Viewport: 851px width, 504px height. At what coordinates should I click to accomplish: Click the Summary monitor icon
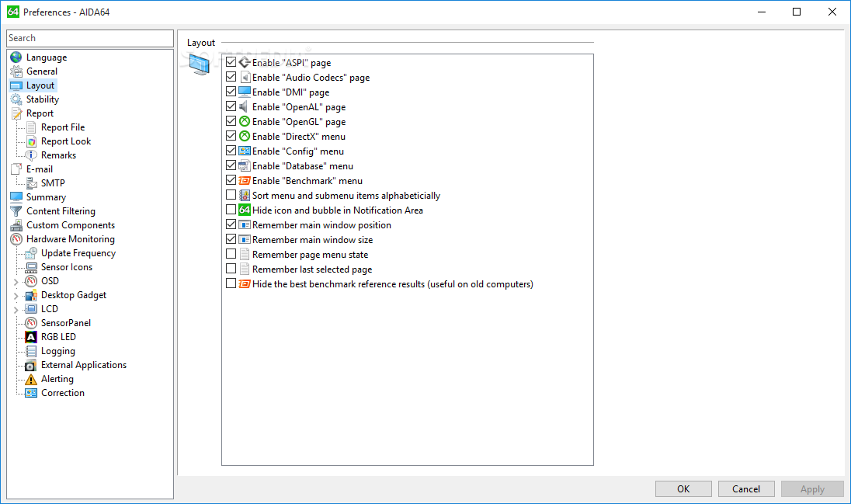[x=16, y=197]
